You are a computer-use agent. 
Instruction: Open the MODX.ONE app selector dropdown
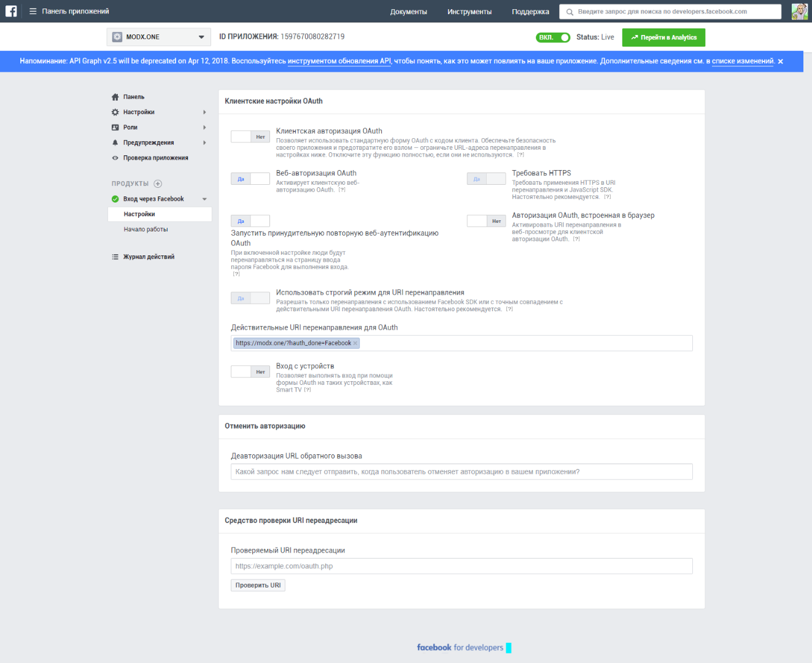point(158,37)
